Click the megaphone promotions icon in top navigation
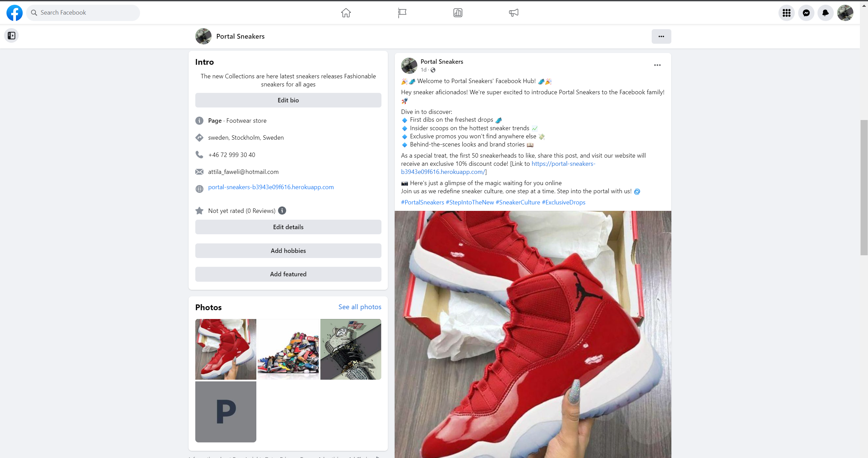868x458 pixels. click(x=513, y=13)
